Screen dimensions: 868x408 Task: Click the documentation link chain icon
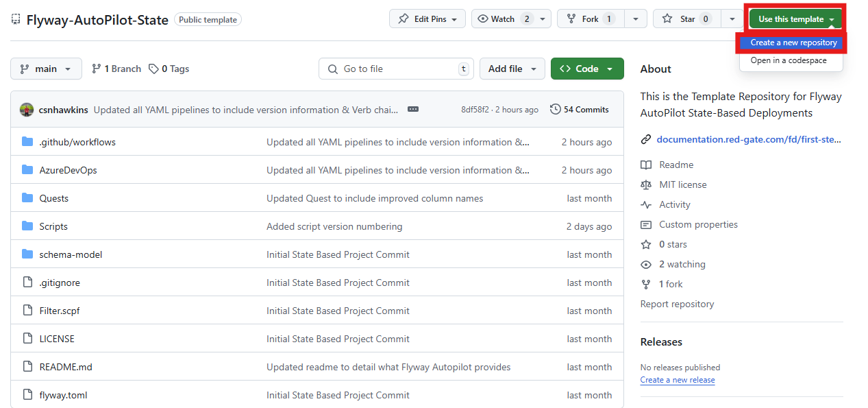(645, 139)
